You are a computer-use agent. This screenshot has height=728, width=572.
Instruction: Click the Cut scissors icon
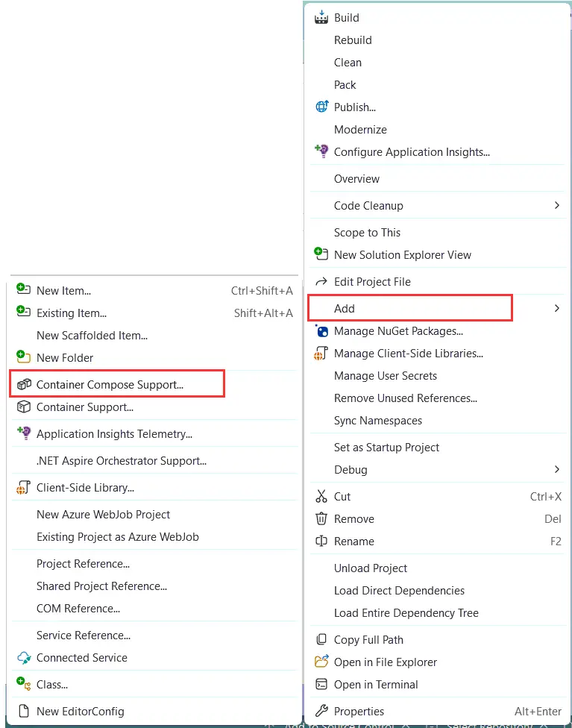pyautogui.click(x=321, y=496)
